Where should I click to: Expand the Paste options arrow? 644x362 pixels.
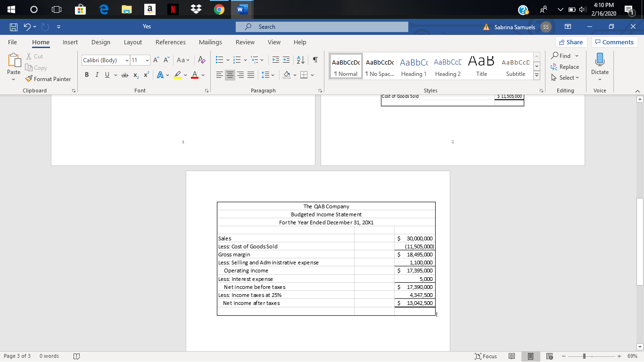tap(14, 79)
